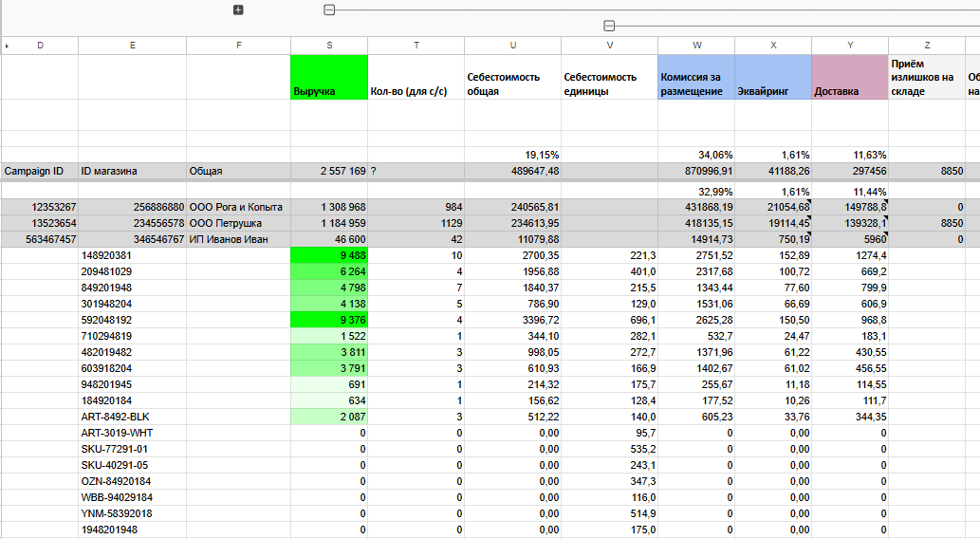Select the 19,15% percentage cell

point(513,155)
